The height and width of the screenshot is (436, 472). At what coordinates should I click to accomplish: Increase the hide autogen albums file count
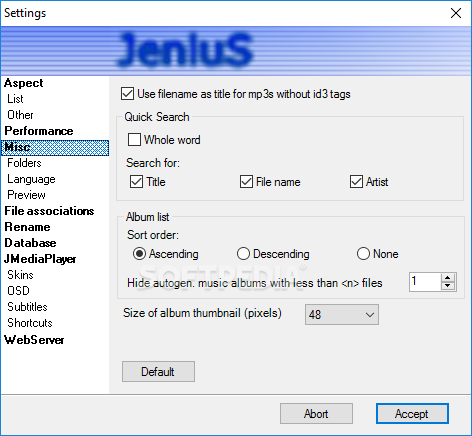[448, 278]
